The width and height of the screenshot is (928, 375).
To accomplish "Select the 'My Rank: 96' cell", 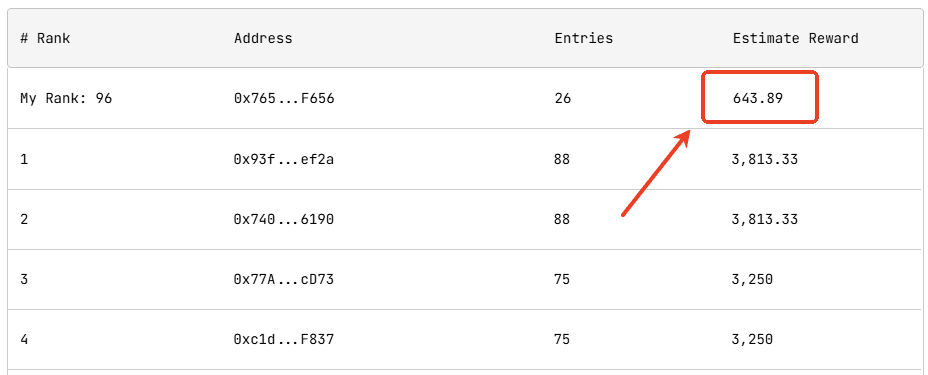I will (66, 98).
